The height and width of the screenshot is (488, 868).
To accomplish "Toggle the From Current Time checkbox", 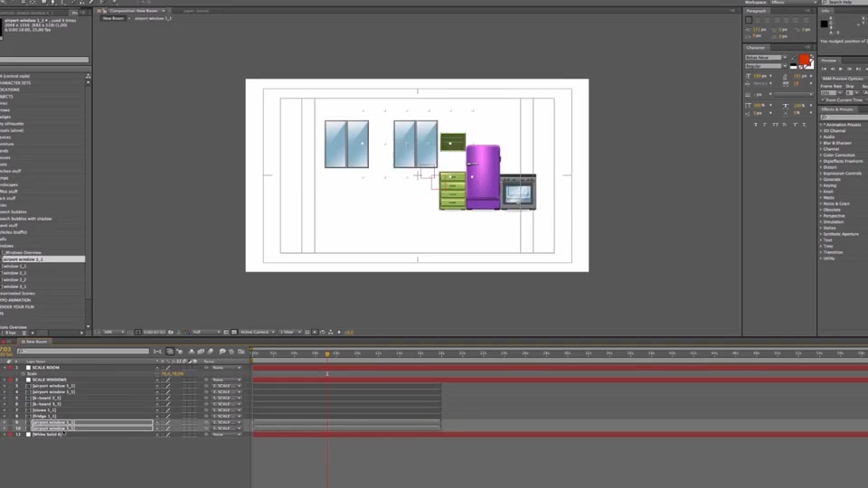I will click(x=823, y=100).
